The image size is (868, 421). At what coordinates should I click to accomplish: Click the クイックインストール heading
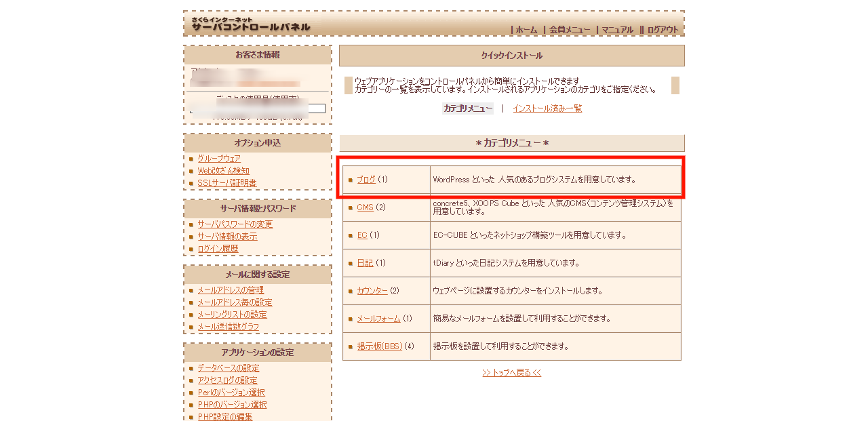click(512, 56)
